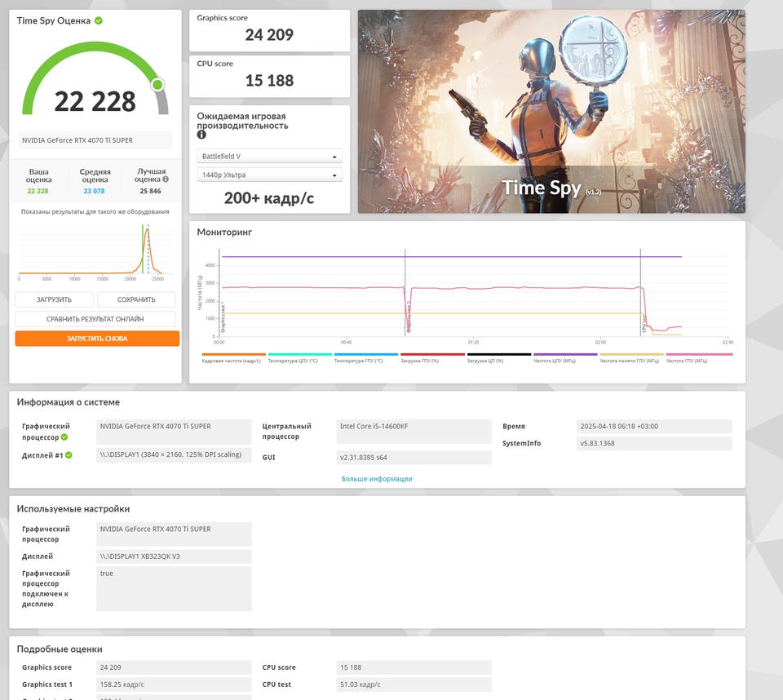Toggle Частота ЦП purple legend swatch

pyautogui.click(x=565, y=354)
